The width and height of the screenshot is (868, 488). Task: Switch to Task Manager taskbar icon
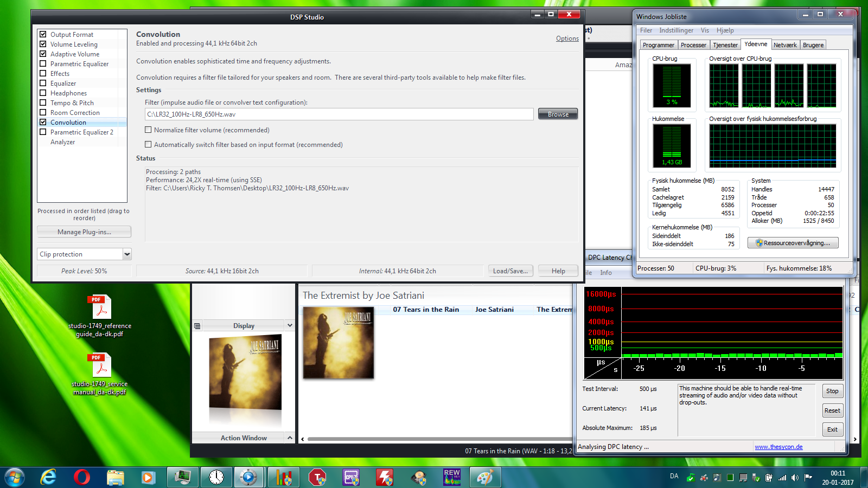pyautogui.click(x=183, y=477)
